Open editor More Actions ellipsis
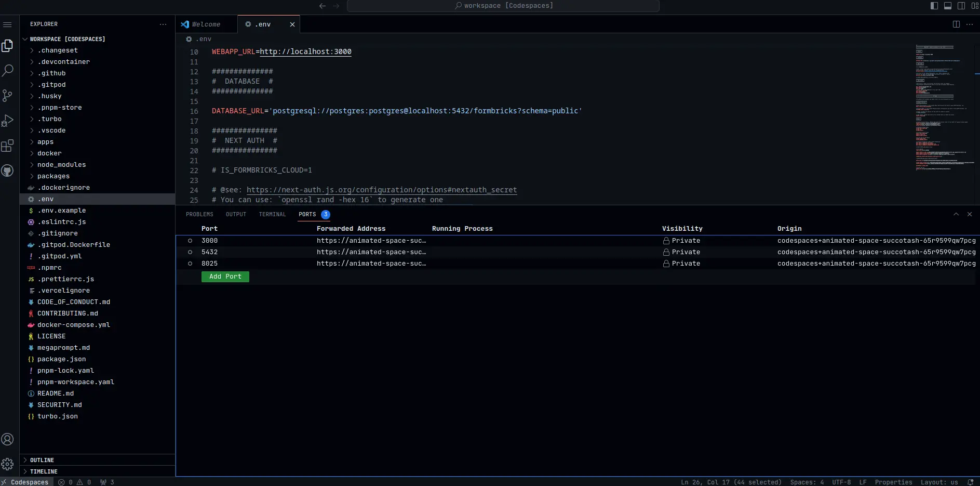This screenshot has width=980, height=486. (970, 24)
